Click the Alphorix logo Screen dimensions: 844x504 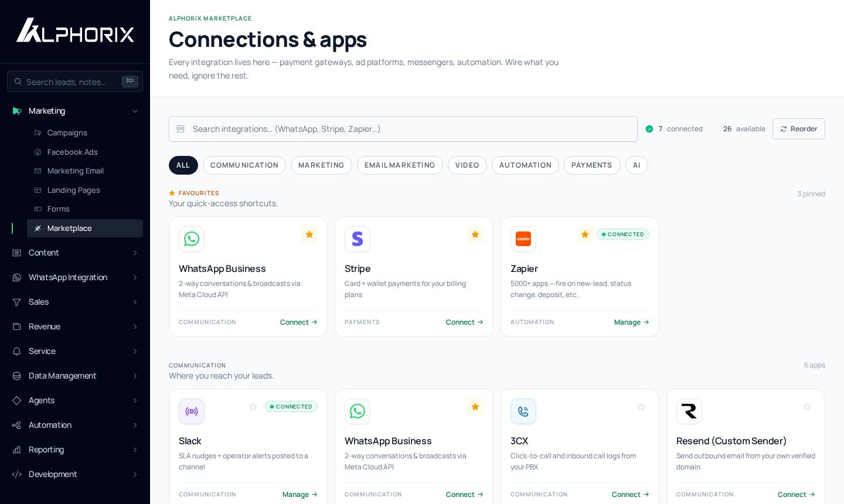[x=75, y=30]
